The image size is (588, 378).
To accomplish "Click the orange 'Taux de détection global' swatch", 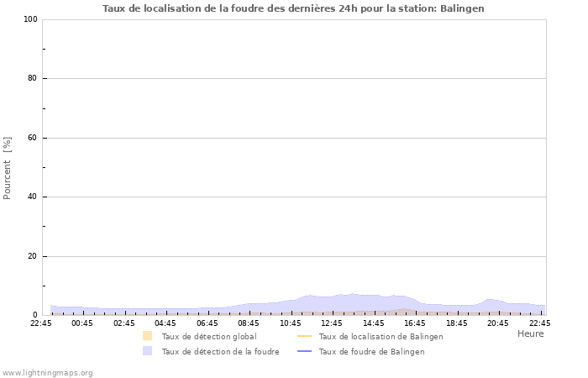I will point(147,336).
